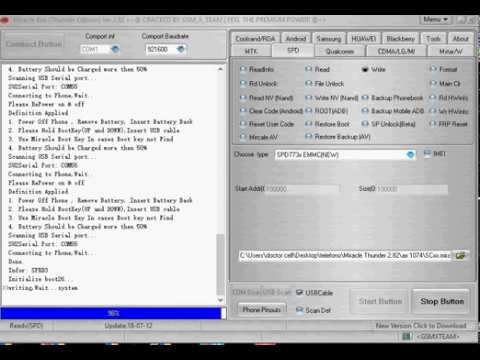
Task: Click the Connect Button
Action: (x=34, y=44)
